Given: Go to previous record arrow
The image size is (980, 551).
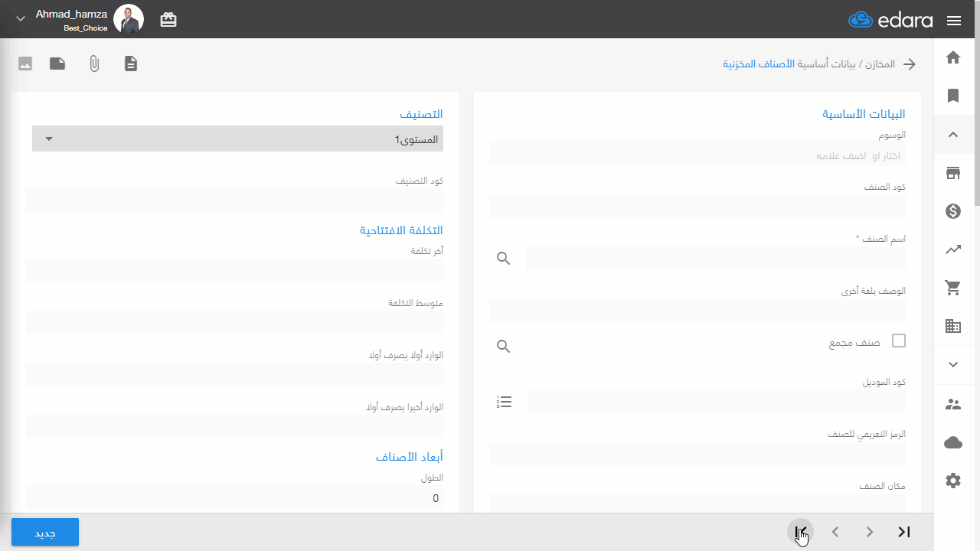Looking at the screenshot, I should click(835, 532).
